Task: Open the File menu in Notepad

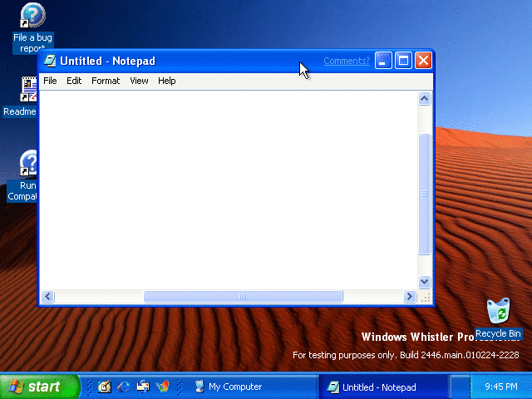Action: coord(50,81)
